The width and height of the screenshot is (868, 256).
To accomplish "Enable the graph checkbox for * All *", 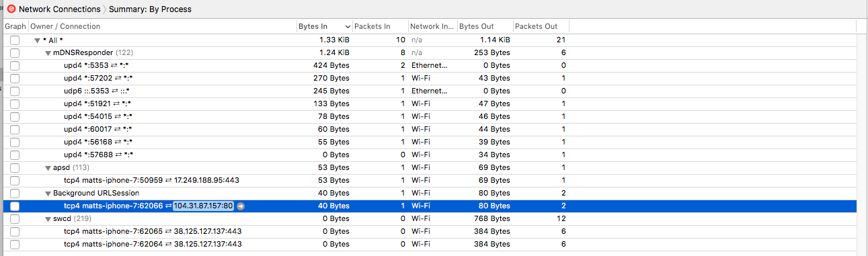I will point(14,40).
